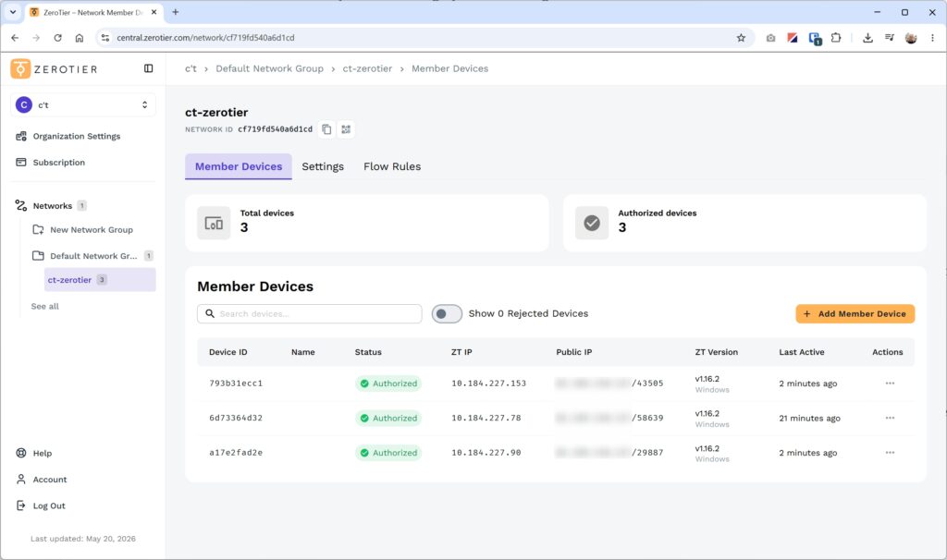
Task: Open the tab search dropdown arrow
Action: [13, 11]
